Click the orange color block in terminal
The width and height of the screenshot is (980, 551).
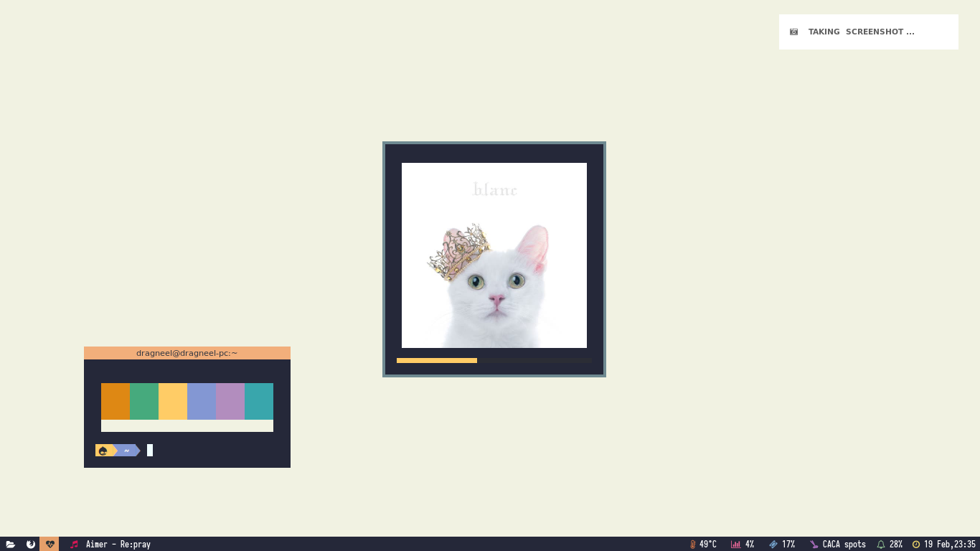tap(116, 401)
